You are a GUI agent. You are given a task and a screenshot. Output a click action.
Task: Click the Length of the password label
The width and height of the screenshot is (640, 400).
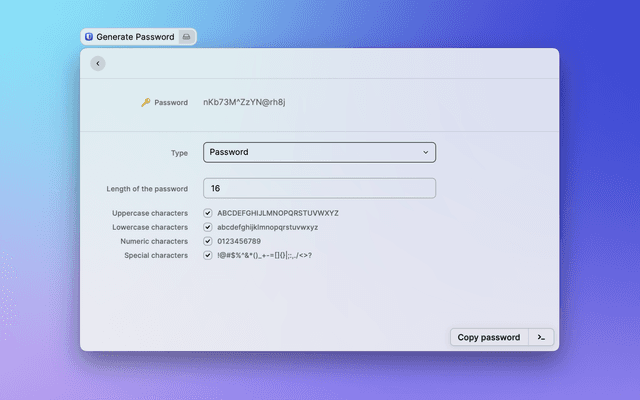(x=147, y=189)
